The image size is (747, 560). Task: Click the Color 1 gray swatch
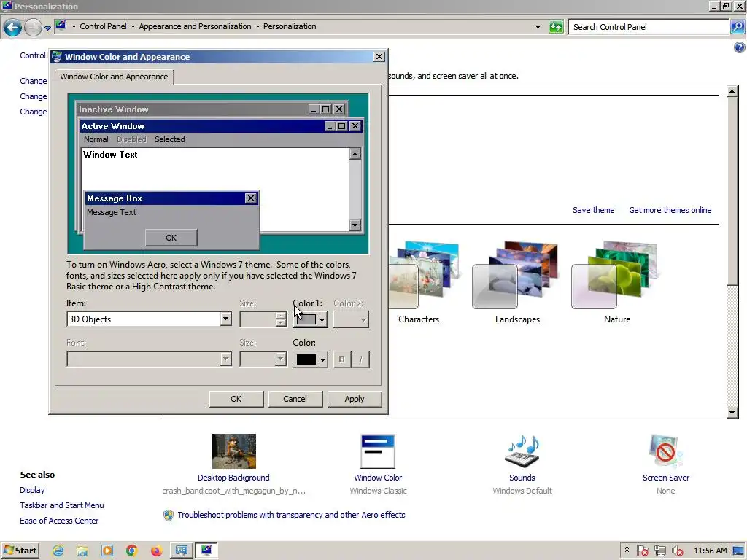click(306, 319)
